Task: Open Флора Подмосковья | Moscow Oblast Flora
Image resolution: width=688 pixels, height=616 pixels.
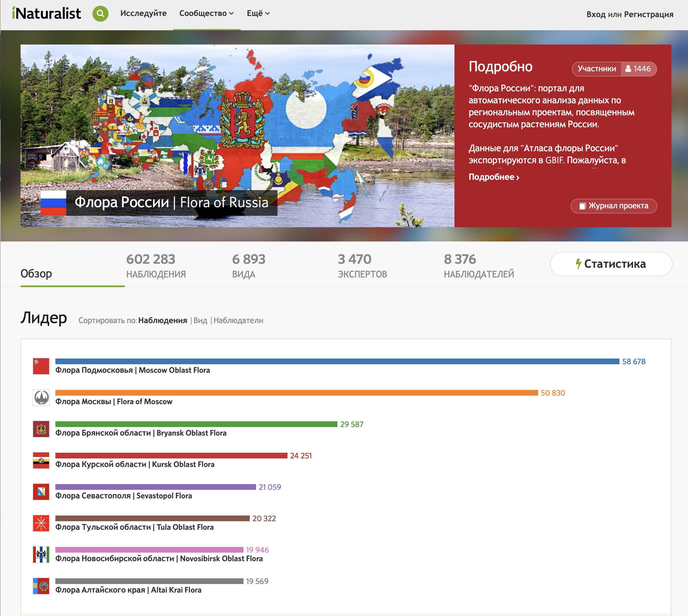Action: point(133,370)
